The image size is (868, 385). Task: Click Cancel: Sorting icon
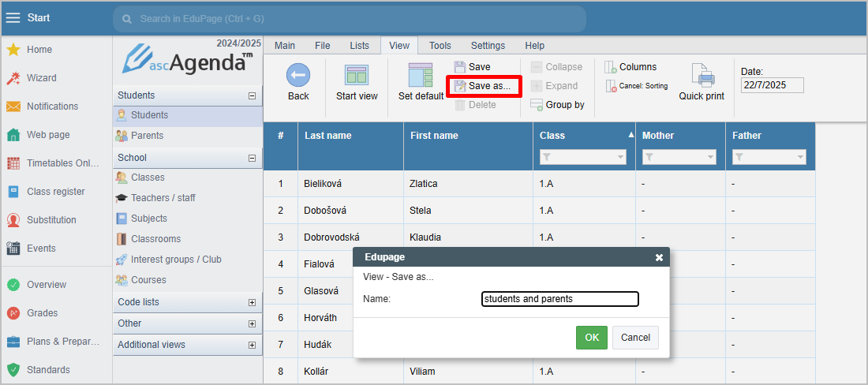610,86
